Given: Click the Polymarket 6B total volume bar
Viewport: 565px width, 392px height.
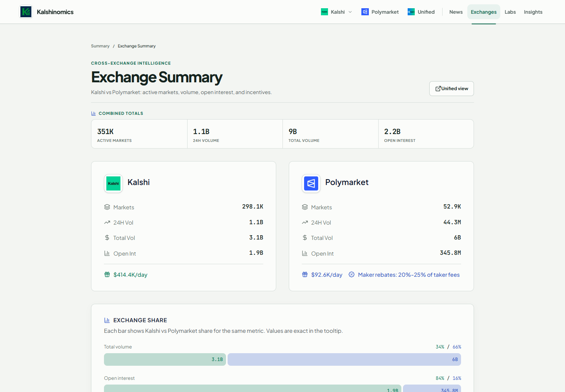Looking at the screenshot, I should tap(344, 359).
